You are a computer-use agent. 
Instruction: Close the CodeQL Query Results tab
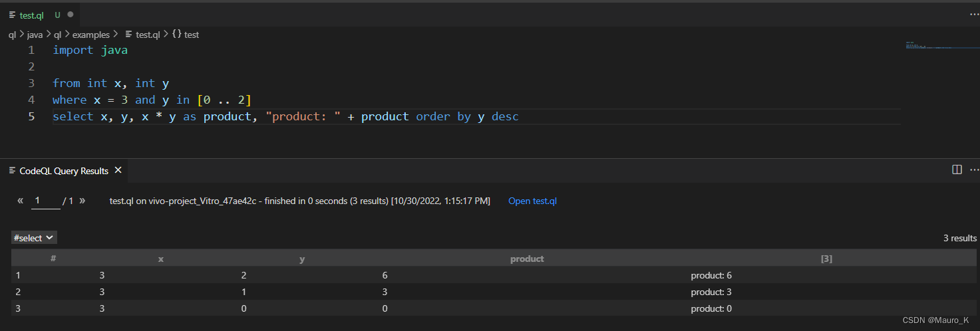(x=118, y=171)
